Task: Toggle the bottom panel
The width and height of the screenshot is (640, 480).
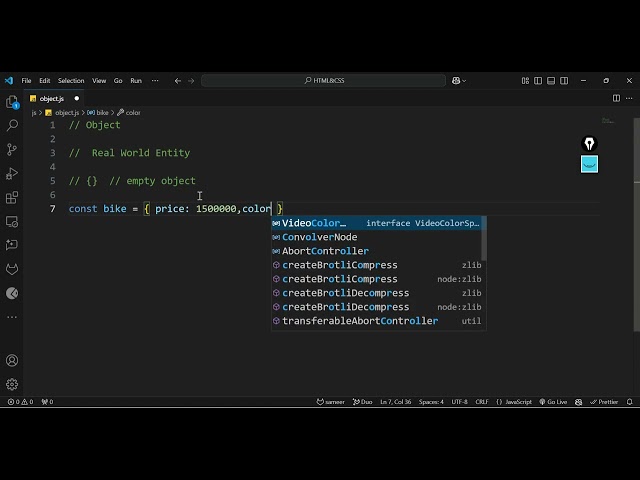Action: [x=551, y=81]
